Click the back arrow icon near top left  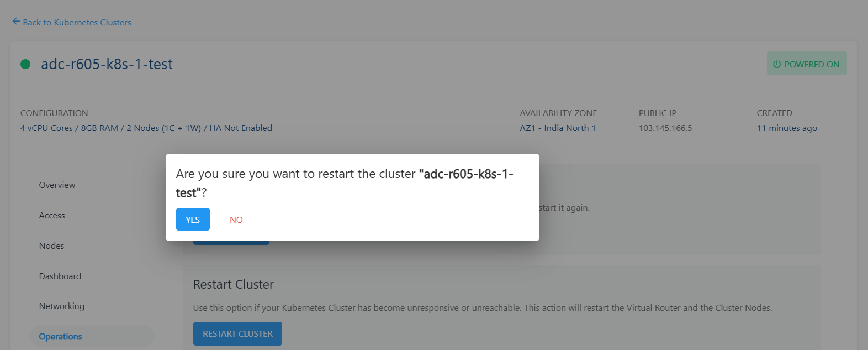(15, 22)
